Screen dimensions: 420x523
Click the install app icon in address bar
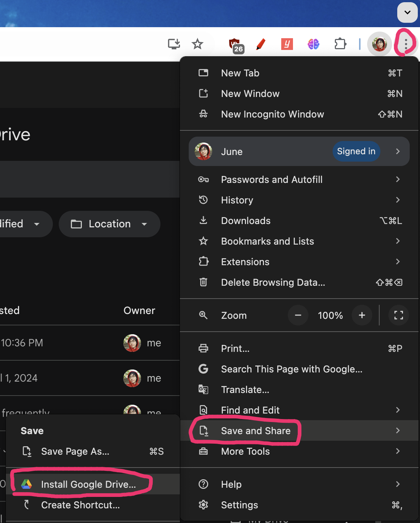[x=174, y=44]
